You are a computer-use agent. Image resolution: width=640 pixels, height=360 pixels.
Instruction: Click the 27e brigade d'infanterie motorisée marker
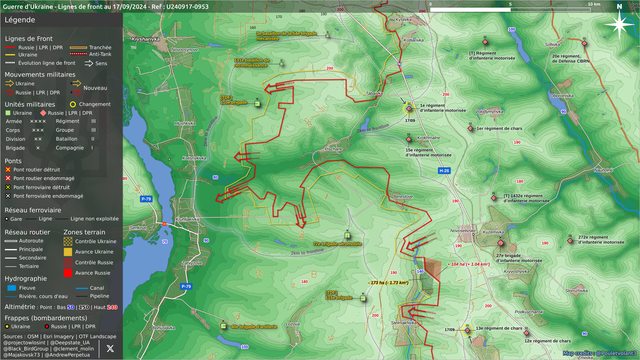(x=501, y=243)
